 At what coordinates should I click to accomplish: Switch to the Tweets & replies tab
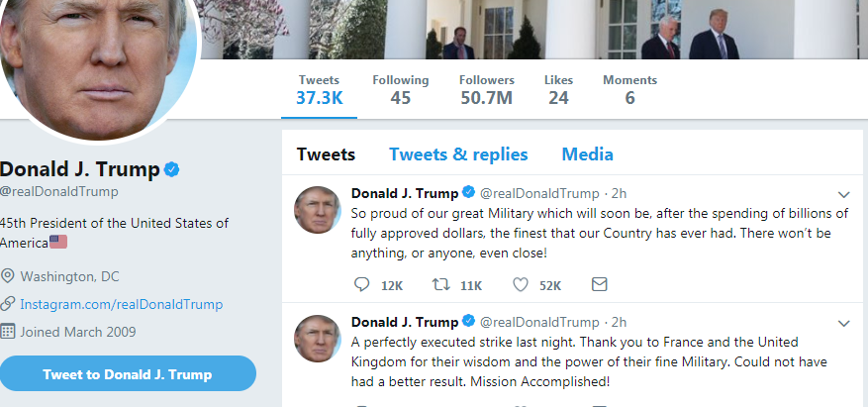[x=458, y=153]
